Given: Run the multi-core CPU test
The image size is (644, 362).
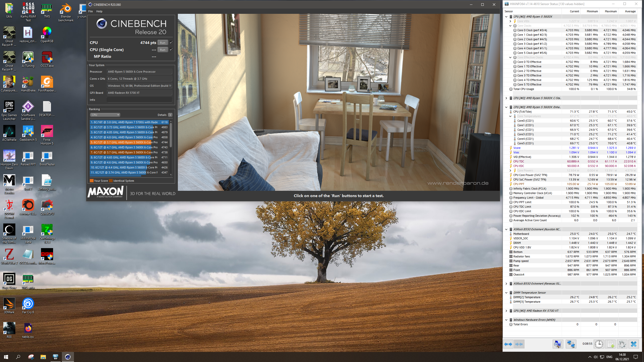Looking at the screenshot, I should [x=163, y=43].
